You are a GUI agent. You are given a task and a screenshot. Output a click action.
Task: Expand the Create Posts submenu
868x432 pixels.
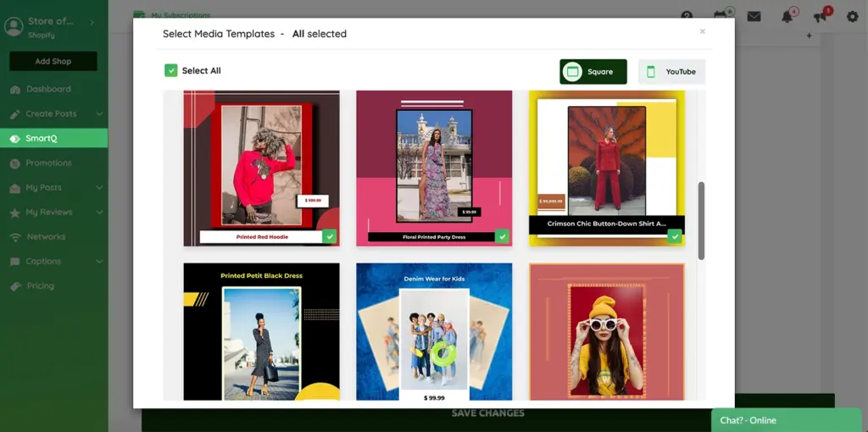click(99, 114)
